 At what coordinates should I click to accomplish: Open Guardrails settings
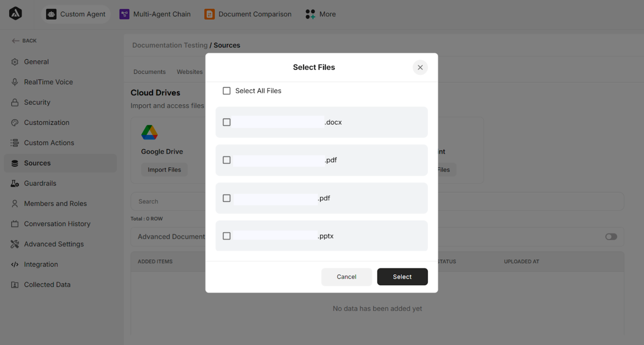click(x=40, y=183)
